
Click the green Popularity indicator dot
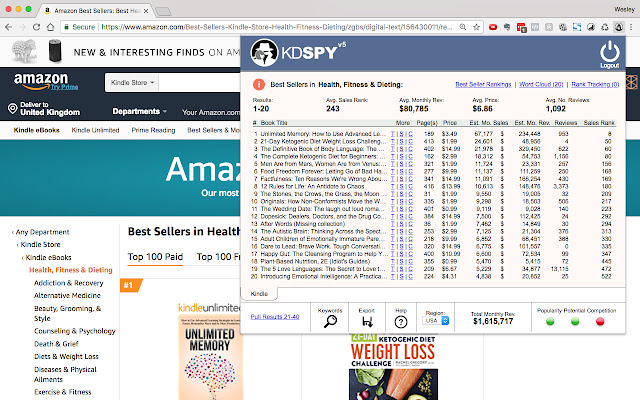click(550, 322)
